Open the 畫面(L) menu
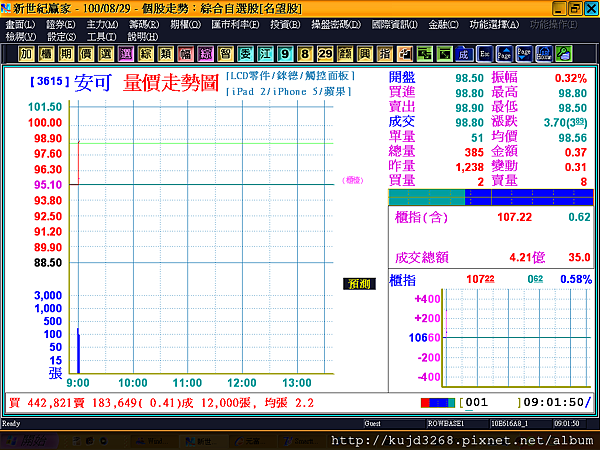Image resolution: width=600 pixels, height=450 pixels. pos(20,25)
